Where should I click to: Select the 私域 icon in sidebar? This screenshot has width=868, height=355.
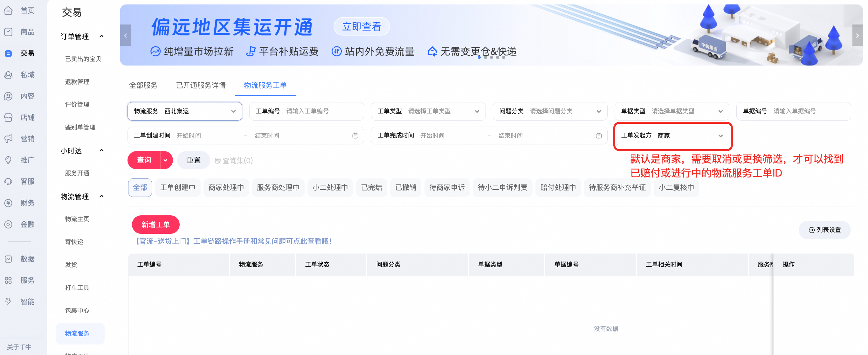(x=8, y=74)
